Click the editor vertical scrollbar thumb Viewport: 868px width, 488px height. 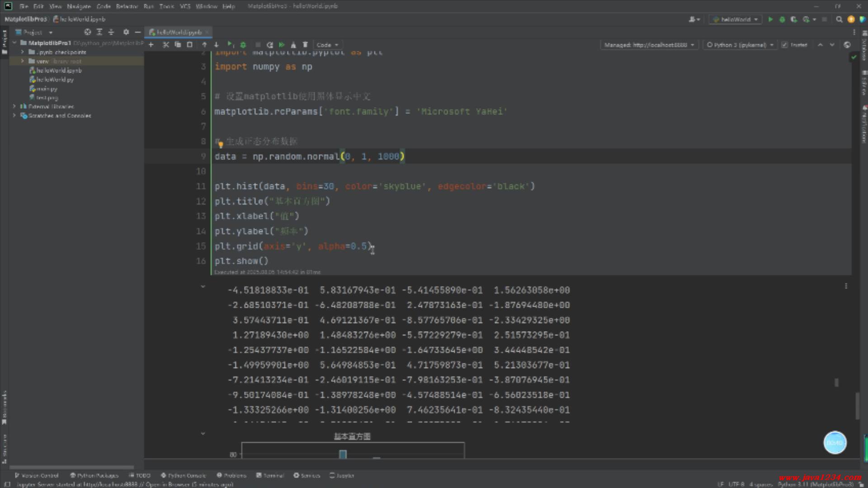click(857, 406)
